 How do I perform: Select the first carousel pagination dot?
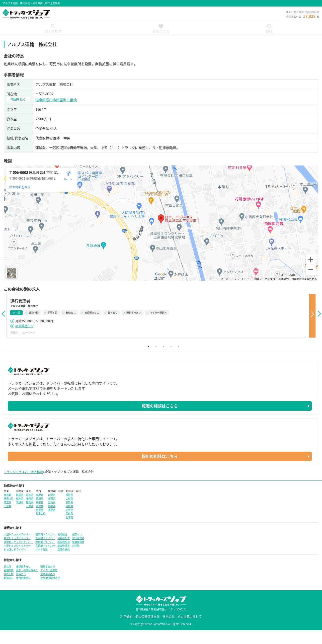tap(148, 347)
